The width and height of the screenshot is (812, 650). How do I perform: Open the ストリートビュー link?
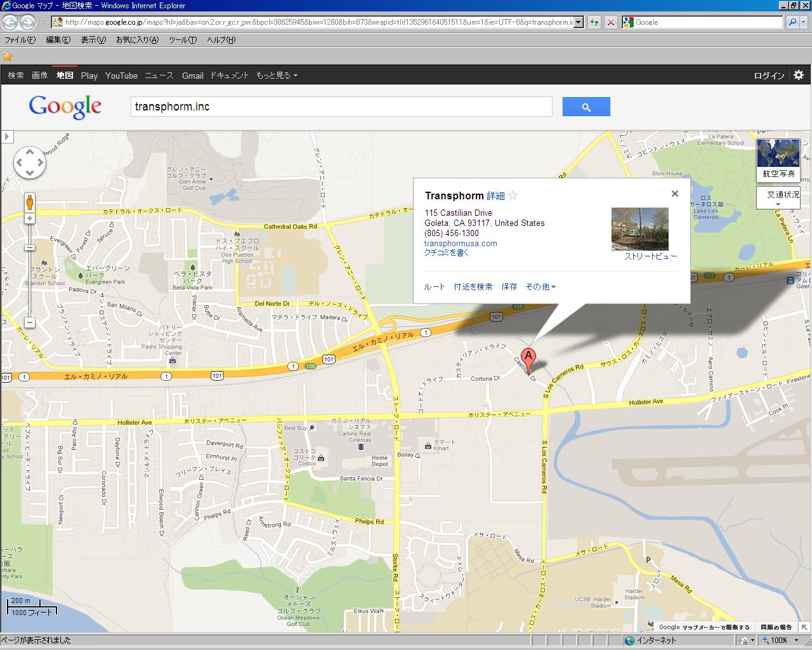[650, 256]
